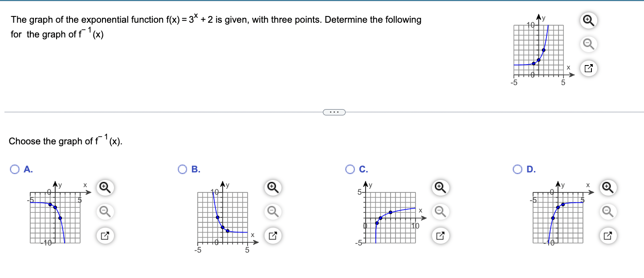644x278 pixels.
Task: Open the pop-out icon next to graph C
Action: 440,236
